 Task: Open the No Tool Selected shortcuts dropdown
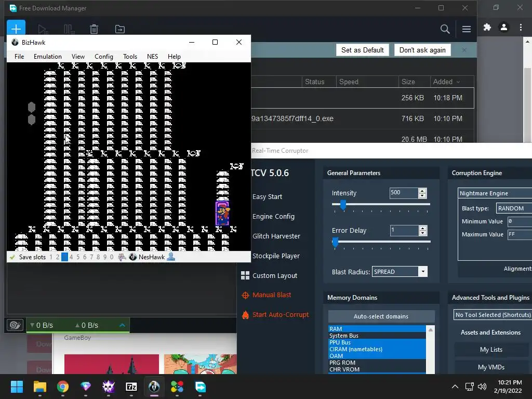[493, 315]
